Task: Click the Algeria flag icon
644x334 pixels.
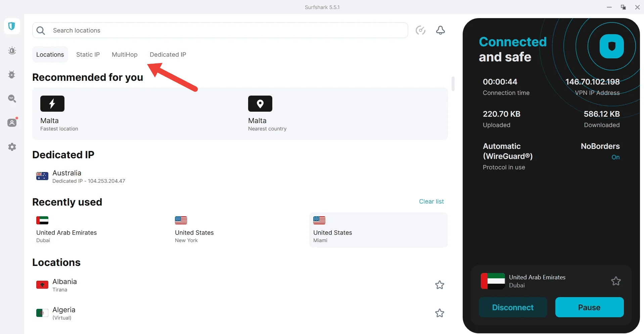Action: click(x=42, y=313)
